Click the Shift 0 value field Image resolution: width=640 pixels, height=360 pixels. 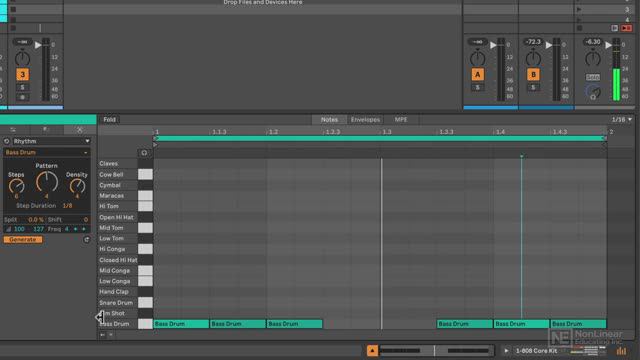[x=86, y=220]
